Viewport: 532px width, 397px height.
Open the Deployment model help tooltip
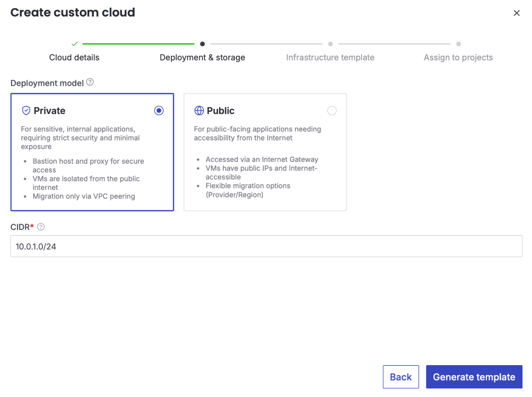90,82
